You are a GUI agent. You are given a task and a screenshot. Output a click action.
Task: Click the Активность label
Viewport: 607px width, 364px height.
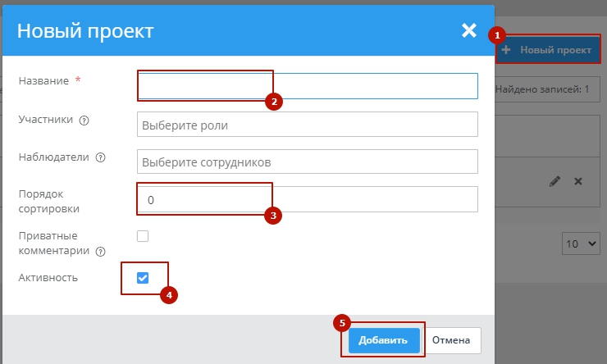(48, 278)
